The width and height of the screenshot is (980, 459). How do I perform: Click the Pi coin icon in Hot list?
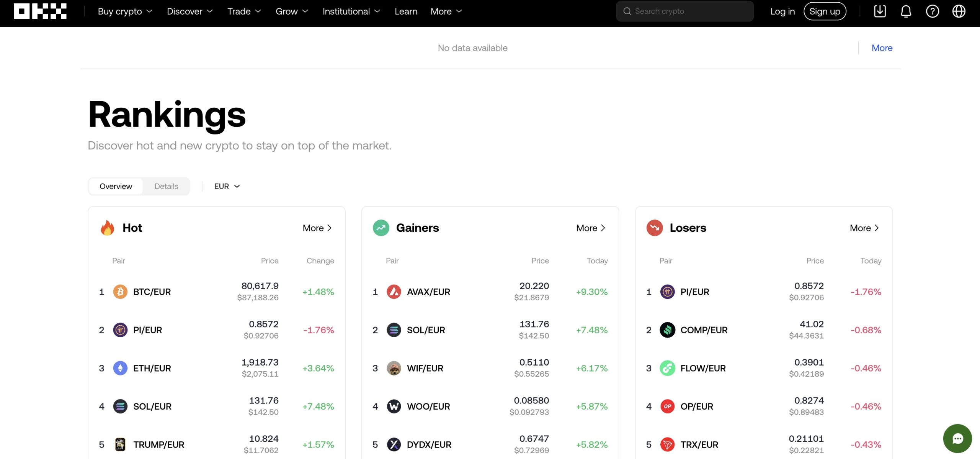point(120,330)
